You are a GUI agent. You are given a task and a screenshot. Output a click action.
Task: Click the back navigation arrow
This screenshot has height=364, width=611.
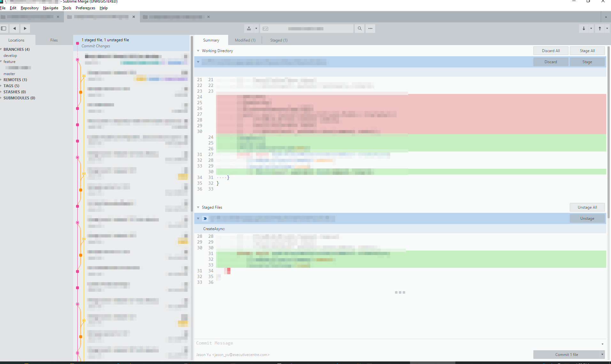[x=14, y=28]
